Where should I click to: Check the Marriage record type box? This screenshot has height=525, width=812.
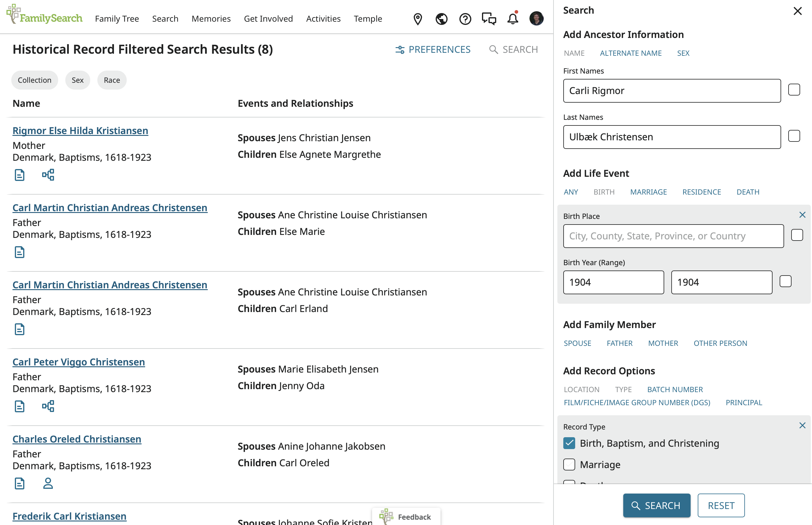[x=569, y=464]
